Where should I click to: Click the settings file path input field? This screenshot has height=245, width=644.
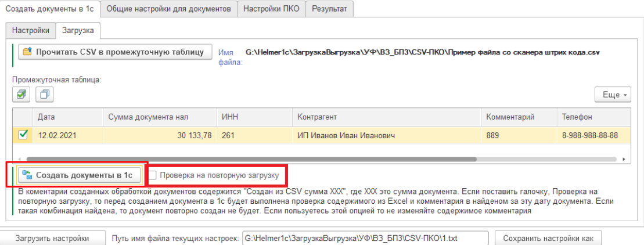click(x=365, y=238)
